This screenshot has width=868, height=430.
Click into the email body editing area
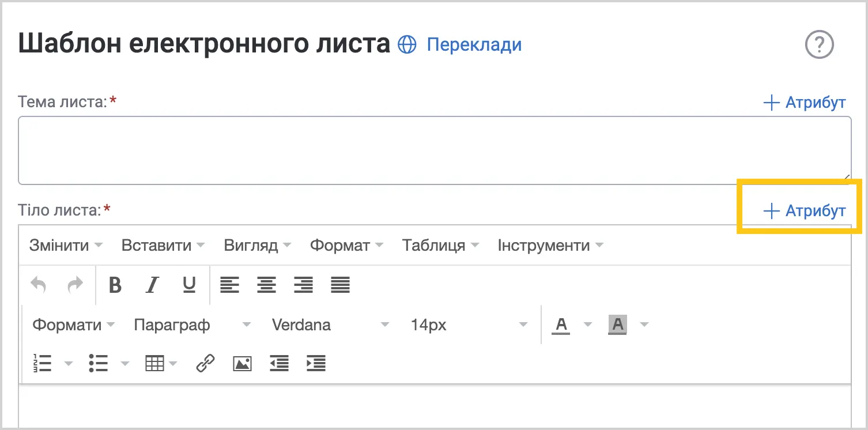pos(435,407)
